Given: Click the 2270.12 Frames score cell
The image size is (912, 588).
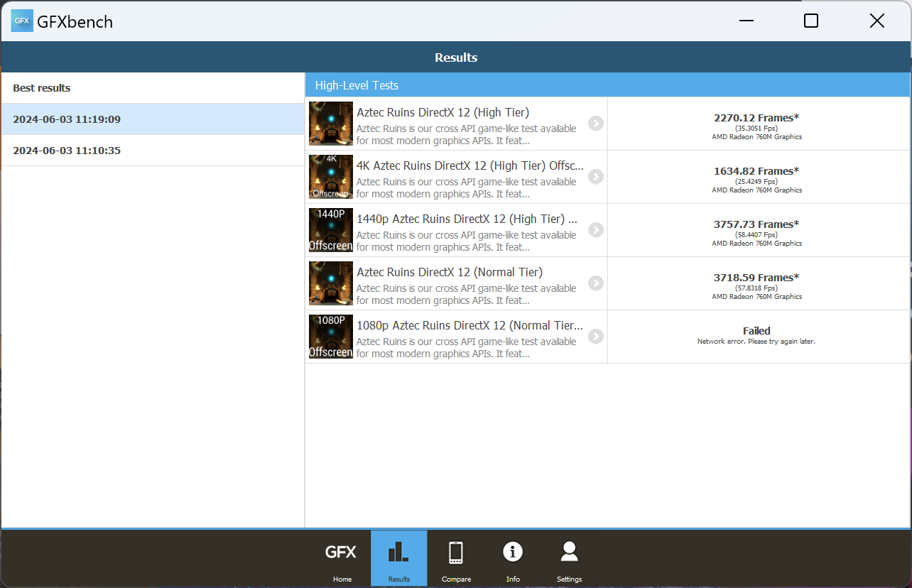Looking at the screenshot, I should pyautogui.click(x=758, y=124).
